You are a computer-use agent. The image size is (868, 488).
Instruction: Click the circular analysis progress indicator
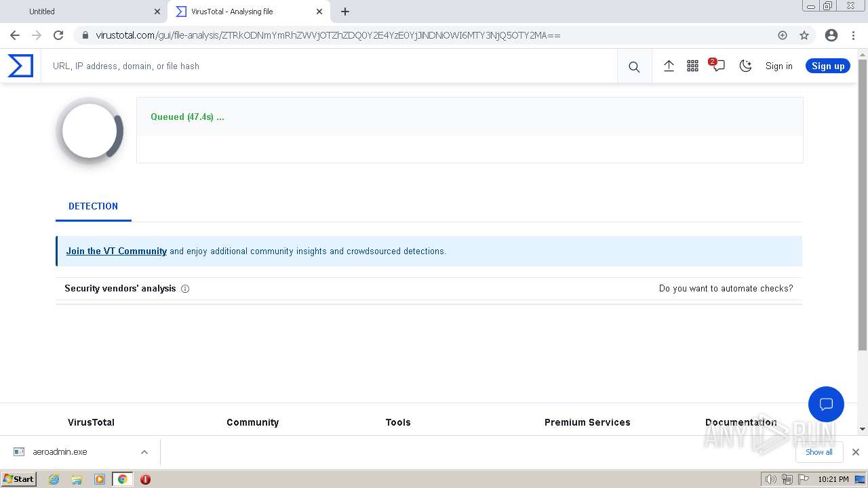[x=90, y=131]
